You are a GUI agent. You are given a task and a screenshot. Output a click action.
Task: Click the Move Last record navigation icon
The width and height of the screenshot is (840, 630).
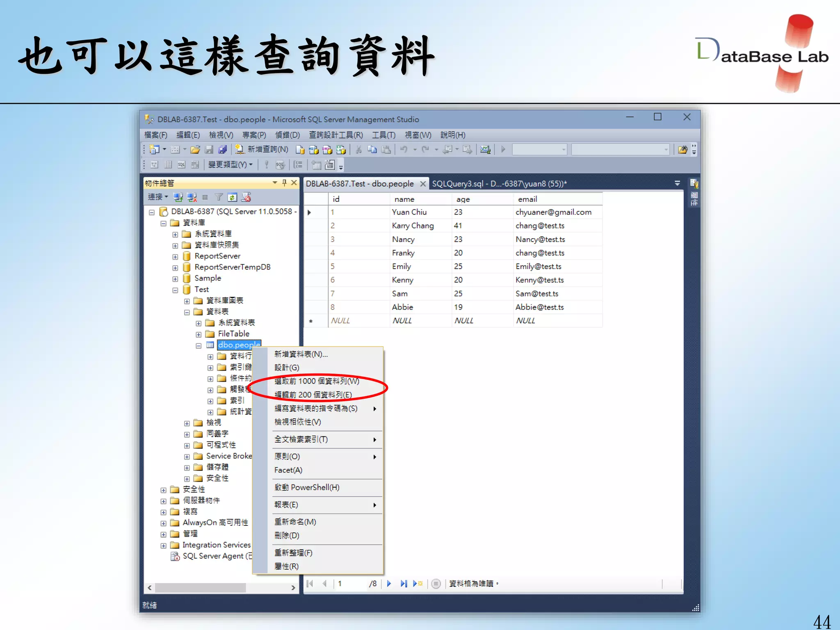[x=404, y=583]
